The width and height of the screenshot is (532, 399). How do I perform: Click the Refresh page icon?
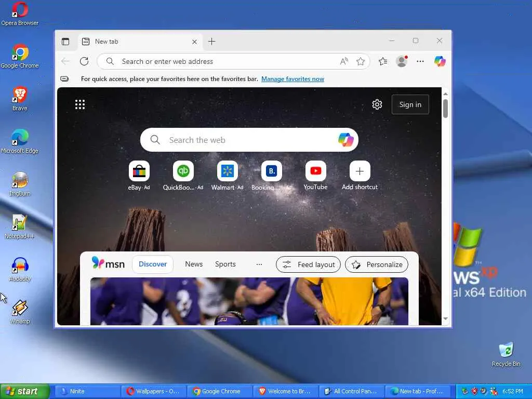tap(84, 61)
